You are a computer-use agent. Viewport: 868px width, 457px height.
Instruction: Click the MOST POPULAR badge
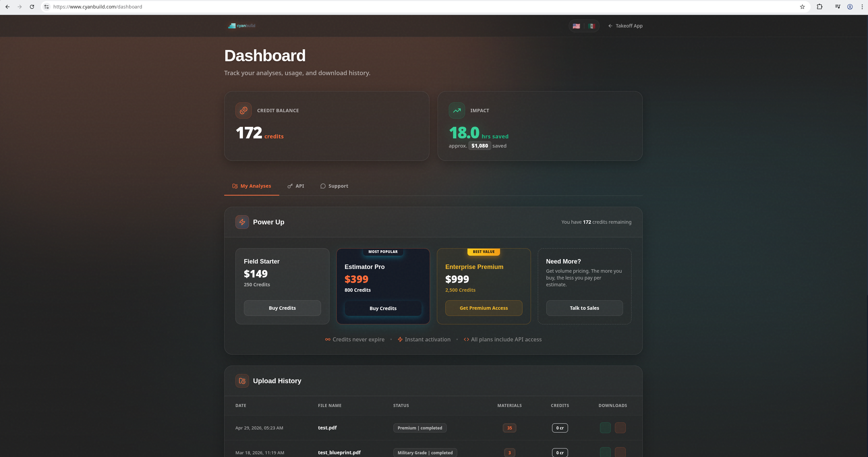coord(383,252)
